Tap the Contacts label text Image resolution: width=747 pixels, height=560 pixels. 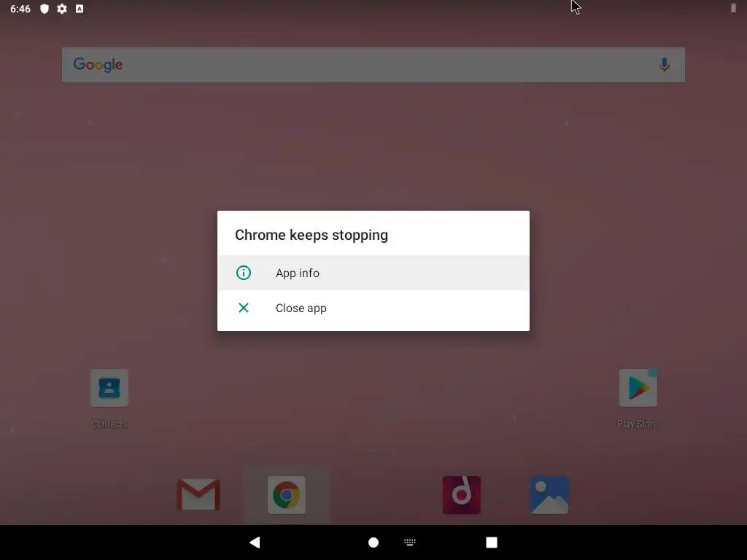[x=109, y=424]
